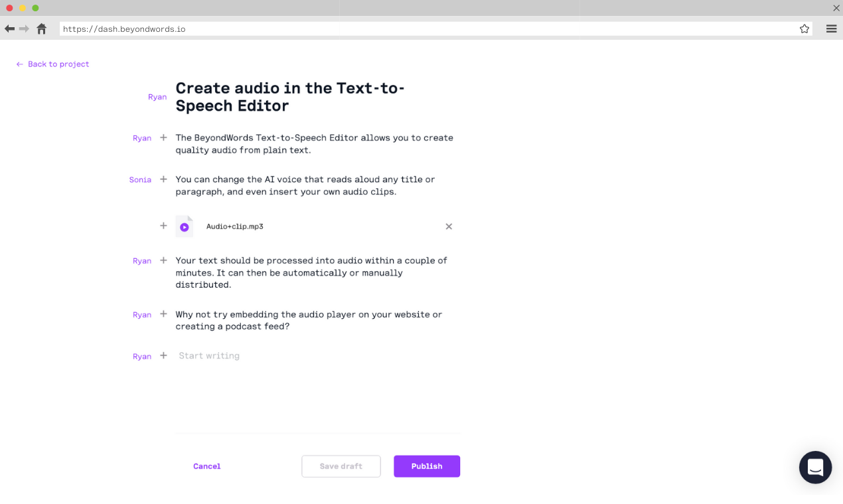Click paragraph 'Your text should be processed'
The image size is (843, 504).
click(x=311, y=273)
